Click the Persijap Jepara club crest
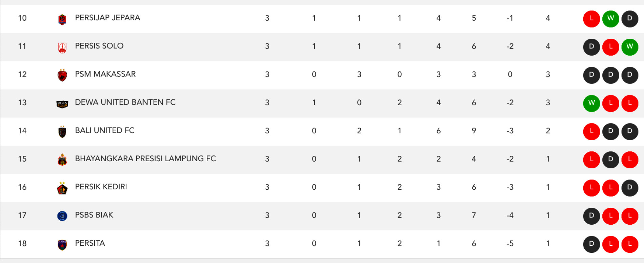Viewport: 644px width, 263px height. pos(62,20)
